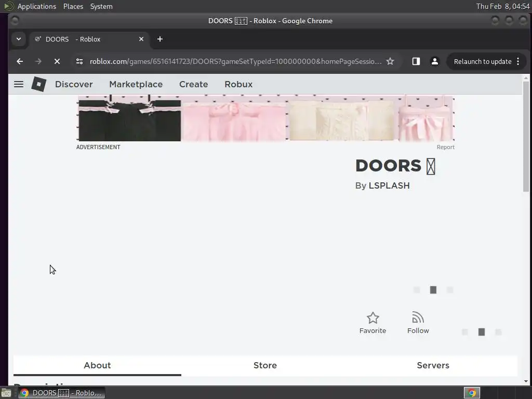
Task: Open the Applications system menu
Action: coord(37,6)
